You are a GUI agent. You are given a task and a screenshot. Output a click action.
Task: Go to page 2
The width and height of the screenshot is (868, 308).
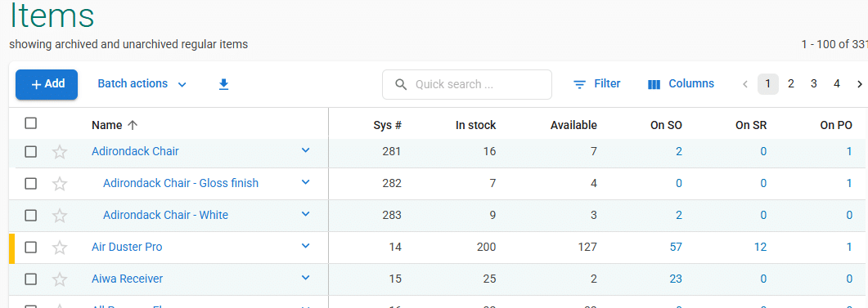[x=791, y=84]
